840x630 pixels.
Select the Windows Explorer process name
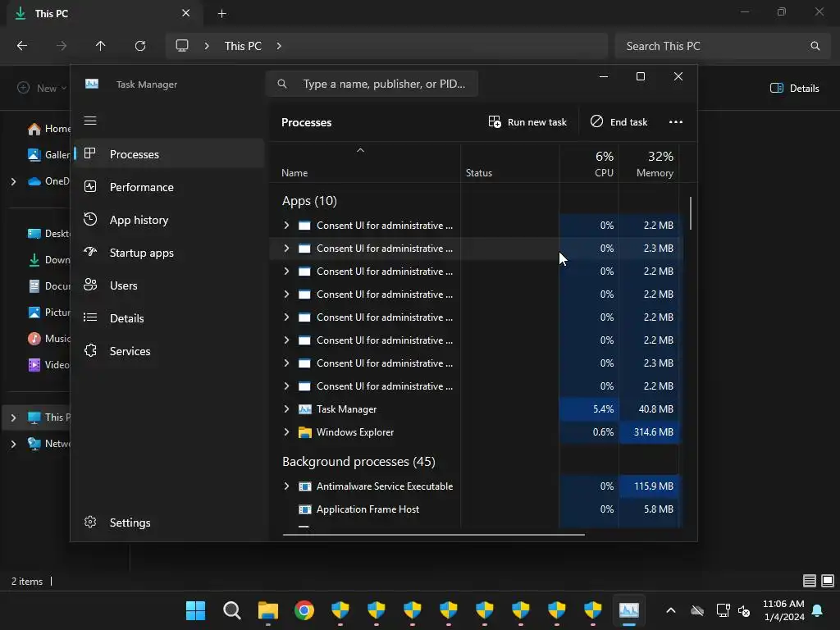[x=354, y=432]
